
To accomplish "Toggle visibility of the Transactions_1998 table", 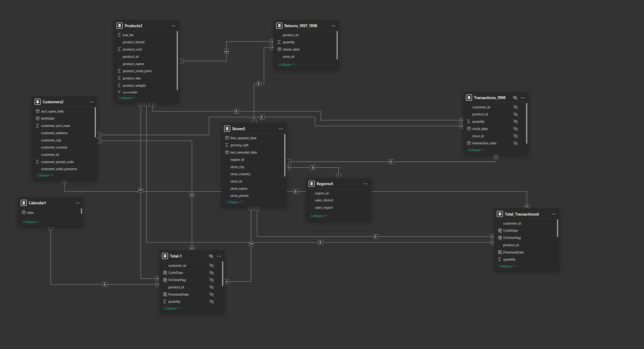I will tap(515, 98).
